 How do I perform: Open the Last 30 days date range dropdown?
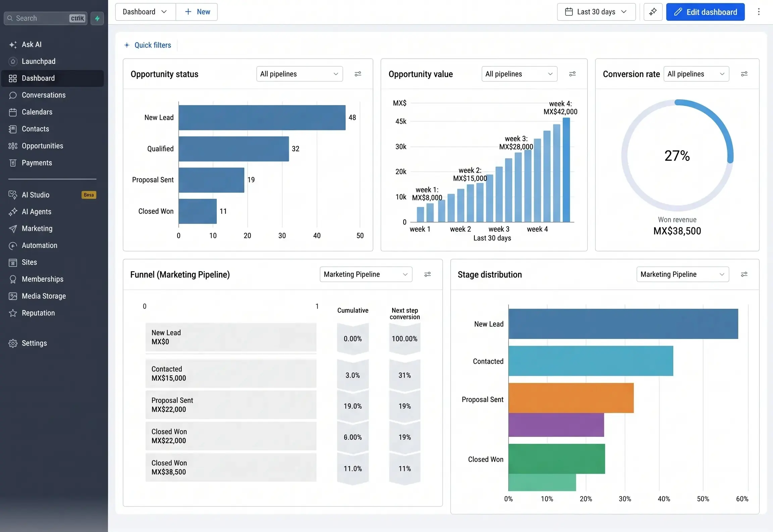pyautogui.click(x=596, y=12)
